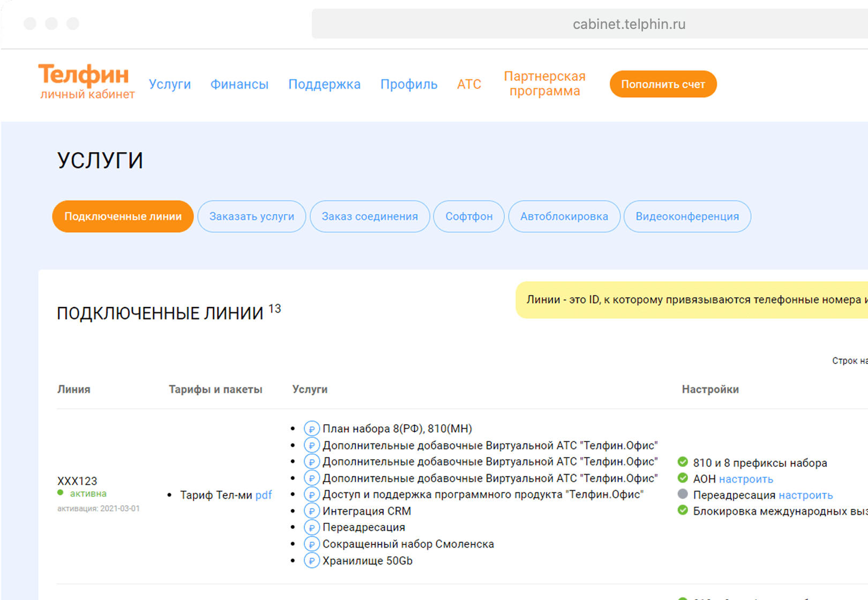This screenshot has width=868, height=600.
Task: Click 810 и 8 префиксы набора text
Action: click(760, 463)
